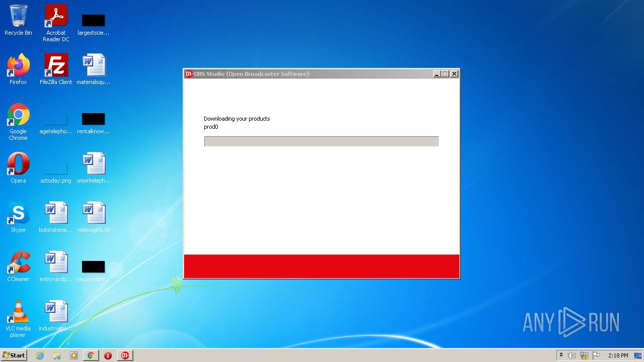Click the Show desktop button
644x362 pixels.
(638, 355)
